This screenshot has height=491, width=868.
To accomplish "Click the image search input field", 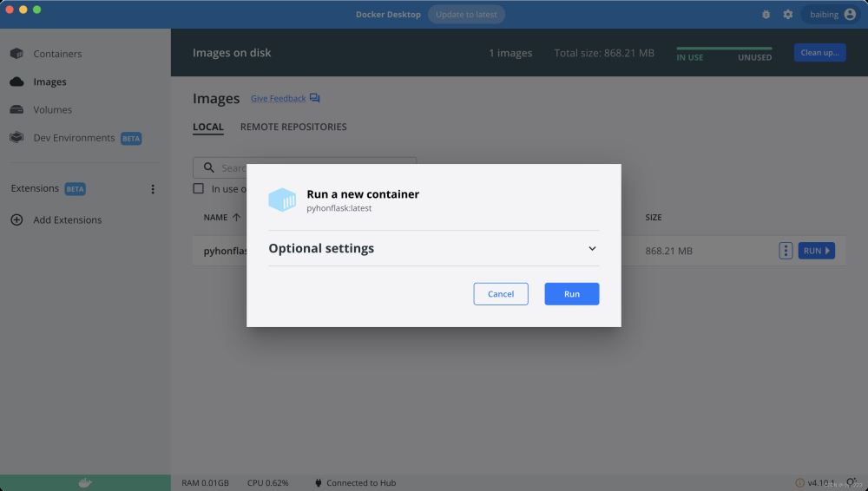I will coord(305,167).
